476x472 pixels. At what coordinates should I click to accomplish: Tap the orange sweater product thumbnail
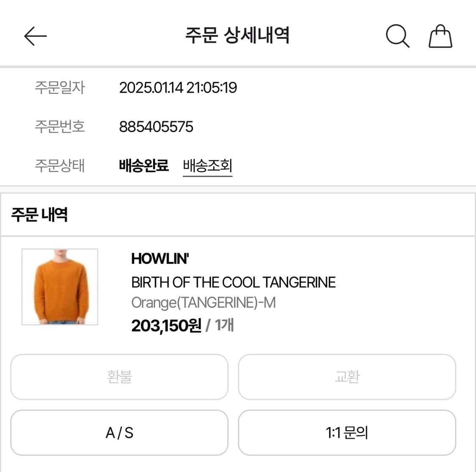point(60,287)
